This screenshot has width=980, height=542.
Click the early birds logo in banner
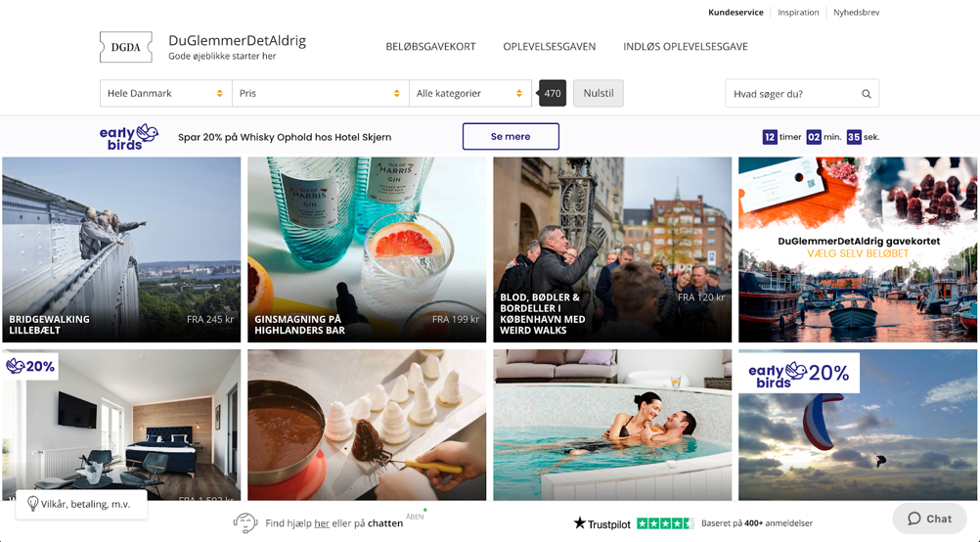pyautogui.click(x=128, y=137)
